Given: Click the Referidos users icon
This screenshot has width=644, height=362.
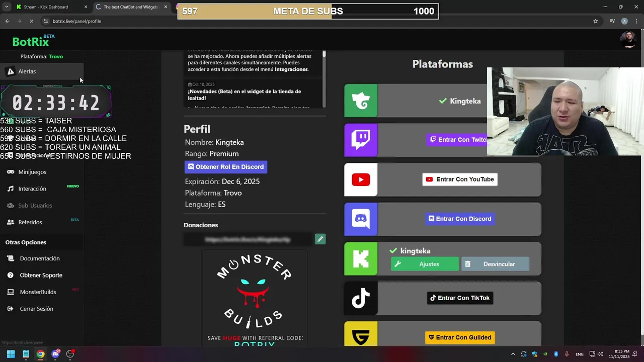Looking at the screenshot, I should (11, 222).
